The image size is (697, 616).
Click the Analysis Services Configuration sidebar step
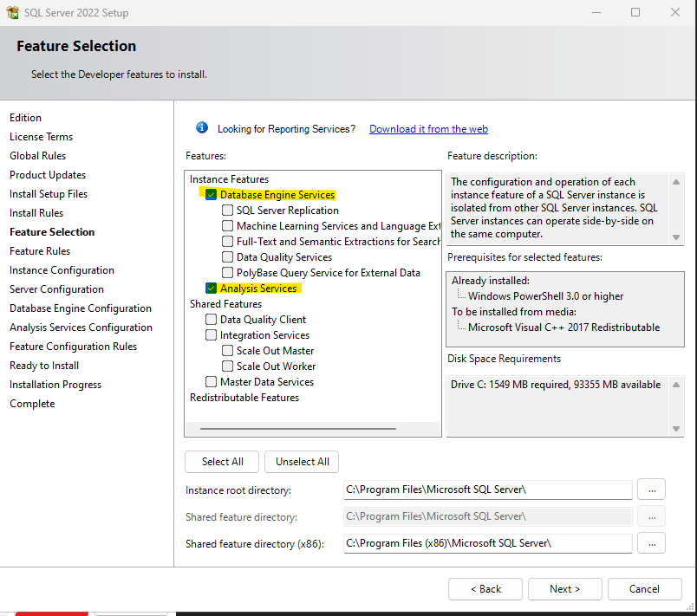click(81, 327)
